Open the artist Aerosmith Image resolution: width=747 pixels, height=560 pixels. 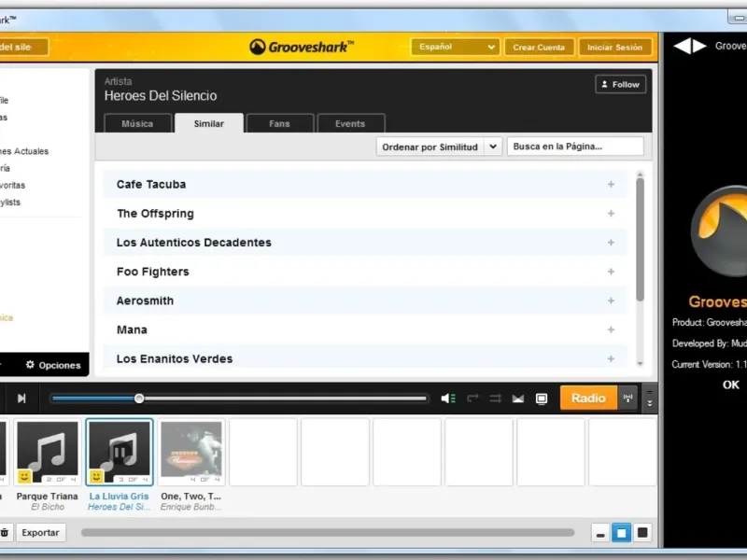[145, 301]
